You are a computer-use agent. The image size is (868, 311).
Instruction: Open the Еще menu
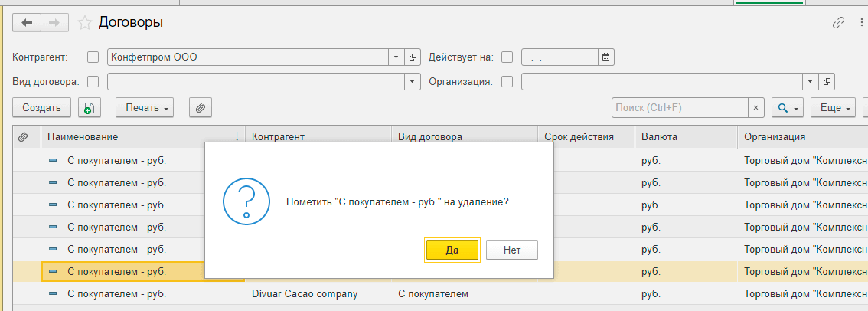(833, 107)
